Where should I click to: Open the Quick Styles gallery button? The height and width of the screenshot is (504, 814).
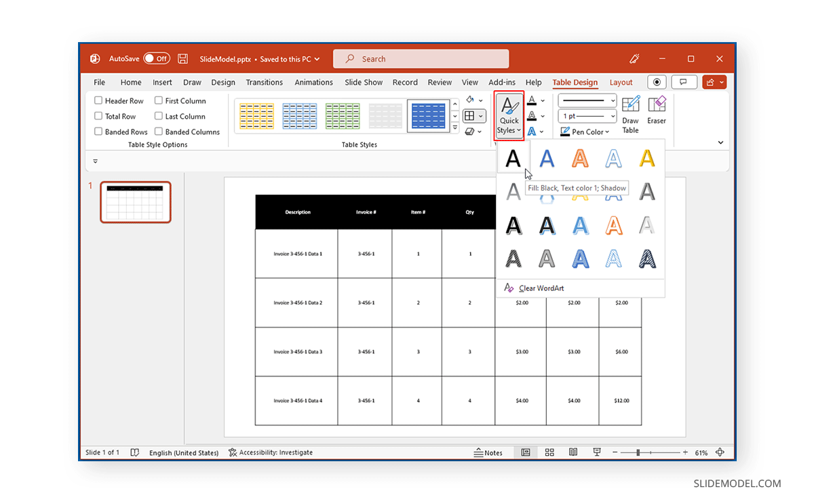[509, 115]
